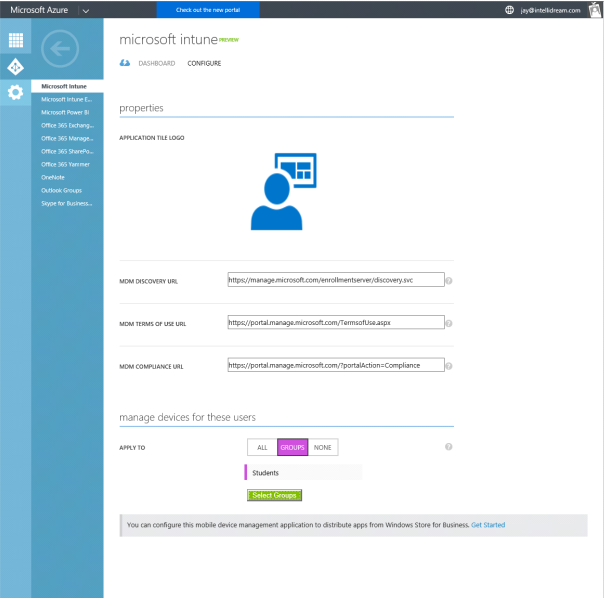Switch to the Dashboard tab

[156, 63]
